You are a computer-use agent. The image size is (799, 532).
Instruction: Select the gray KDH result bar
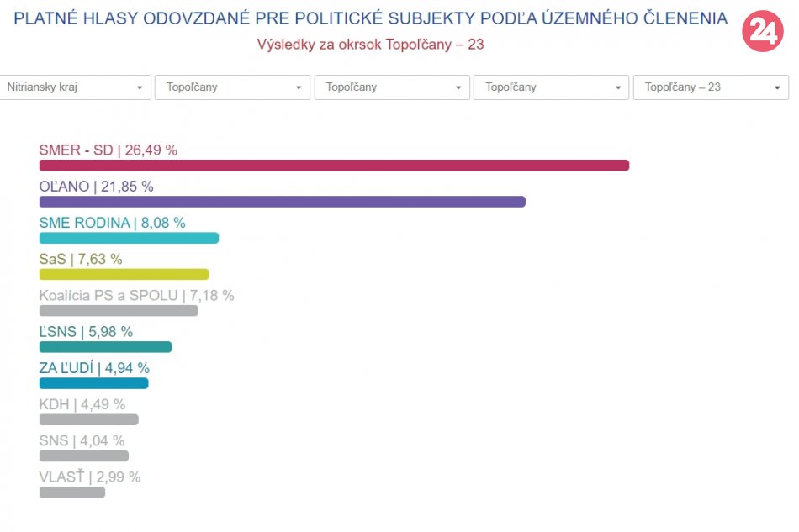88,419
